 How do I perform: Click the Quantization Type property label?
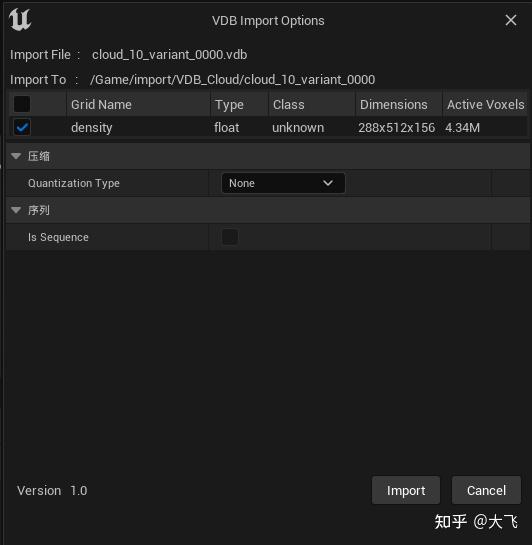click(74, 183)
